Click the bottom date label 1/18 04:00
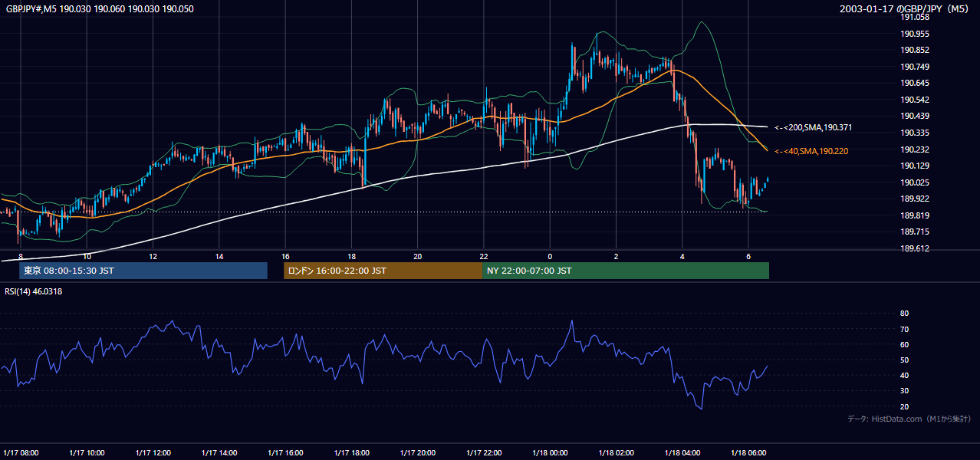 pos(682,452)
